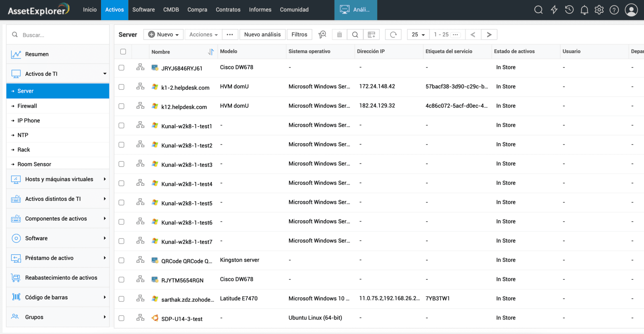Click the Código de barras barcode icon

(x=16, y=297)
